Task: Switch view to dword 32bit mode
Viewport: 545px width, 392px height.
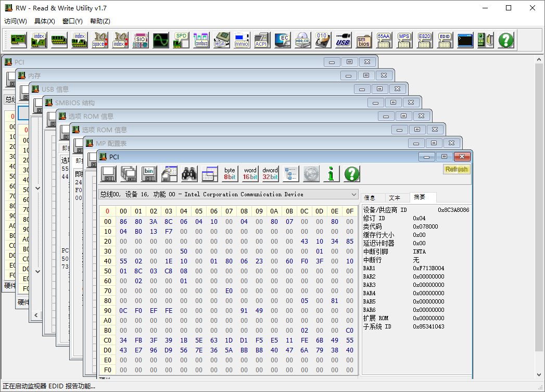Action: pyautogui.click(x=270, y=174)
